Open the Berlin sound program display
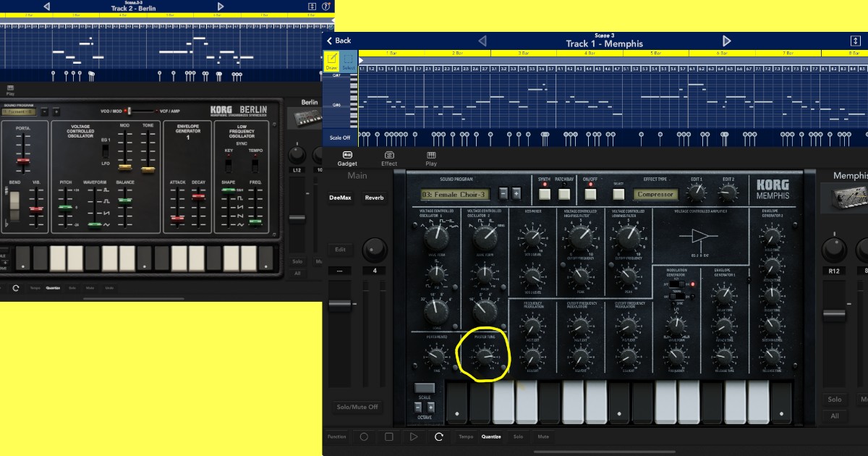The height and width of the screenshot is (456, 868). pos(19,111)
